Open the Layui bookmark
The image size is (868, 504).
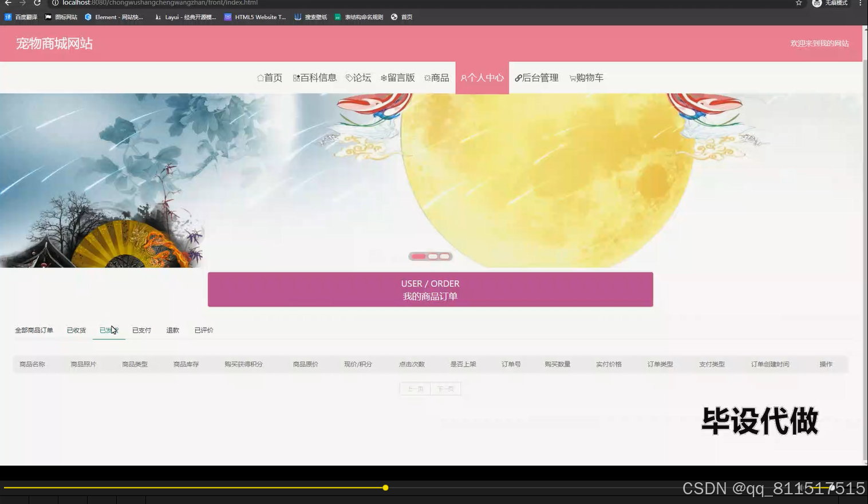click(x=186, y=17)
